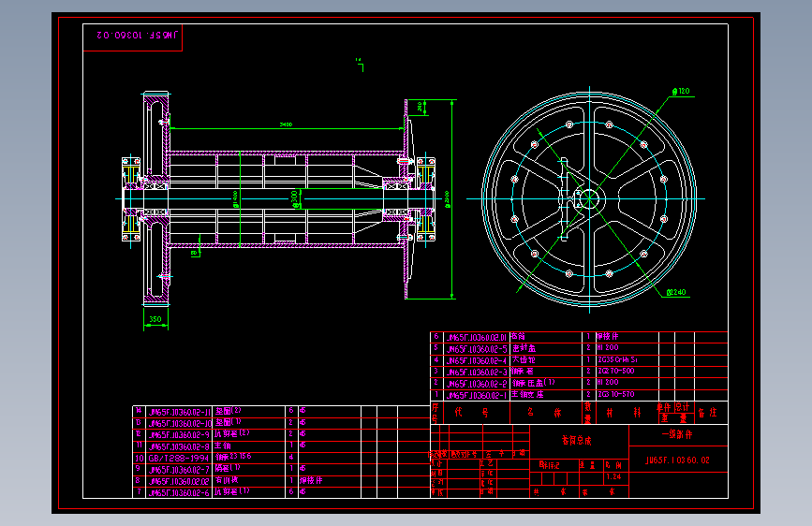Click the φ1400 drum diameter dimension
The height and width of the screenshot is (526, 812).
coord(235,198)
